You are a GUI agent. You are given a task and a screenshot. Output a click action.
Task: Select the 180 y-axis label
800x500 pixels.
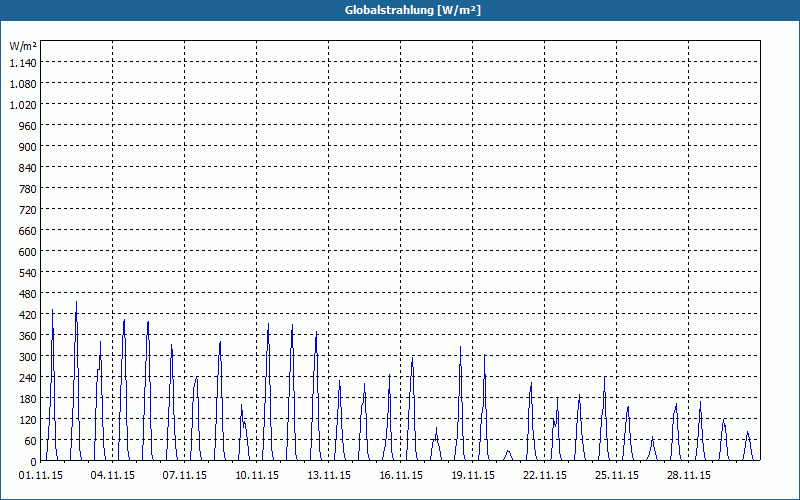[x=28, y=398]
